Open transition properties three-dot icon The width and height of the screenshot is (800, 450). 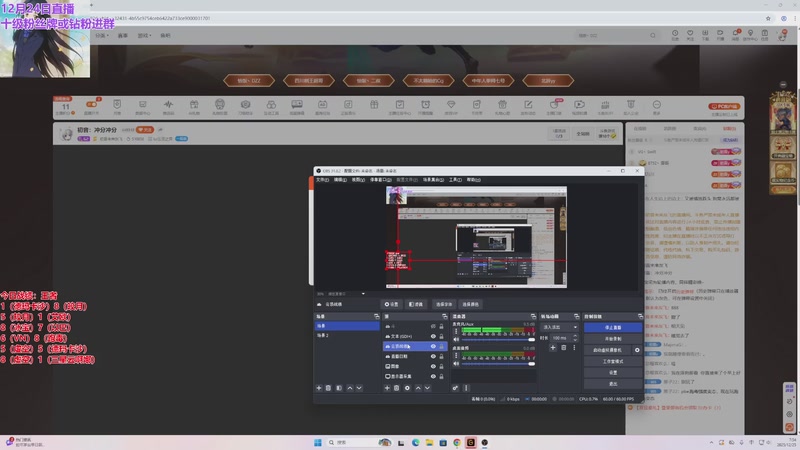pos(574,348)
